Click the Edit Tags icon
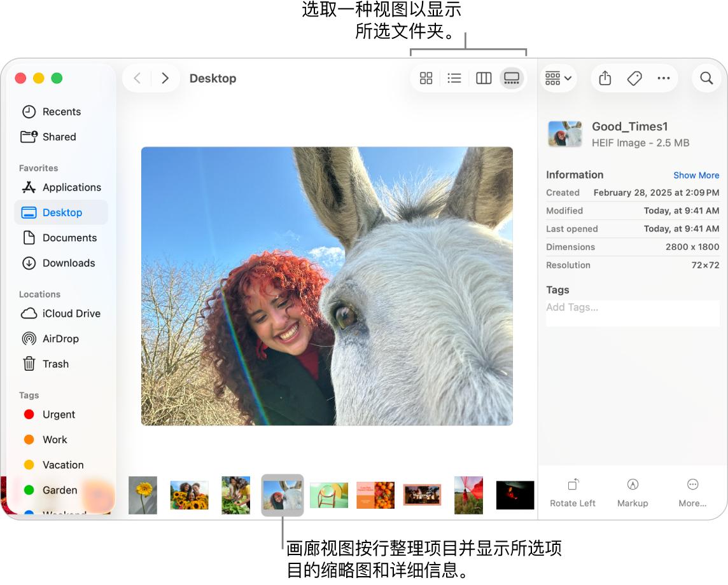 click(x=634, y=78)
